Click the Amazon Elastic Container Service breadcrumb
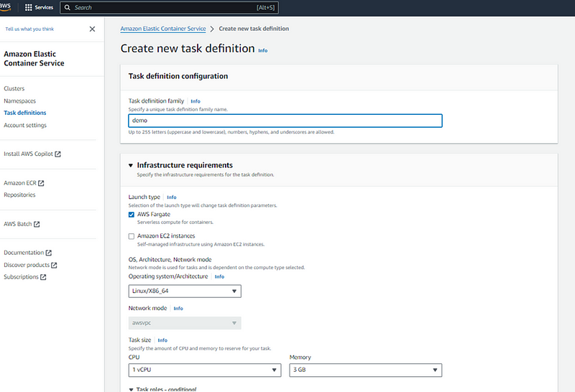The image size is (575, 392). click(163, 29)
